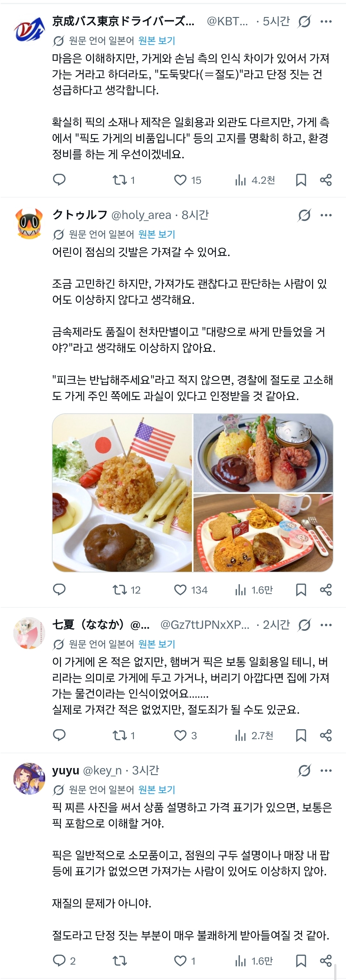Open the pink tray character lunch photo

pyautogui.click(x=263, y=533)
